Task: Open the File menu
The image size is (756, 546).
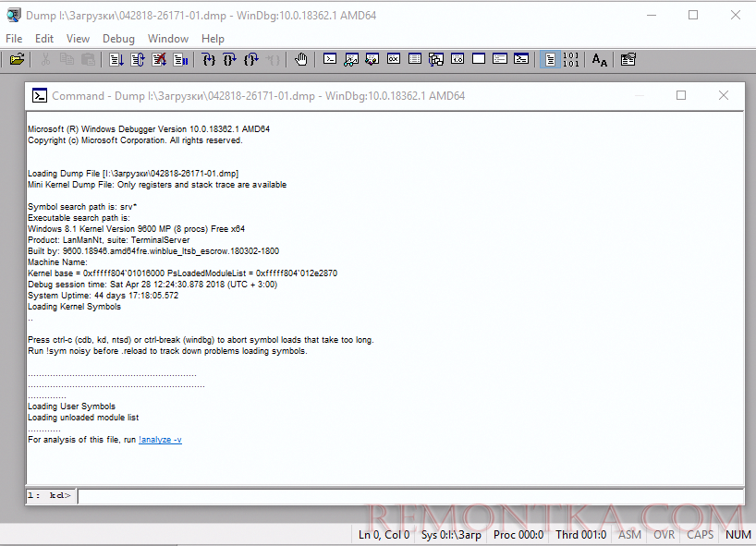Action: pyautogui.click(x=14, y=39)
